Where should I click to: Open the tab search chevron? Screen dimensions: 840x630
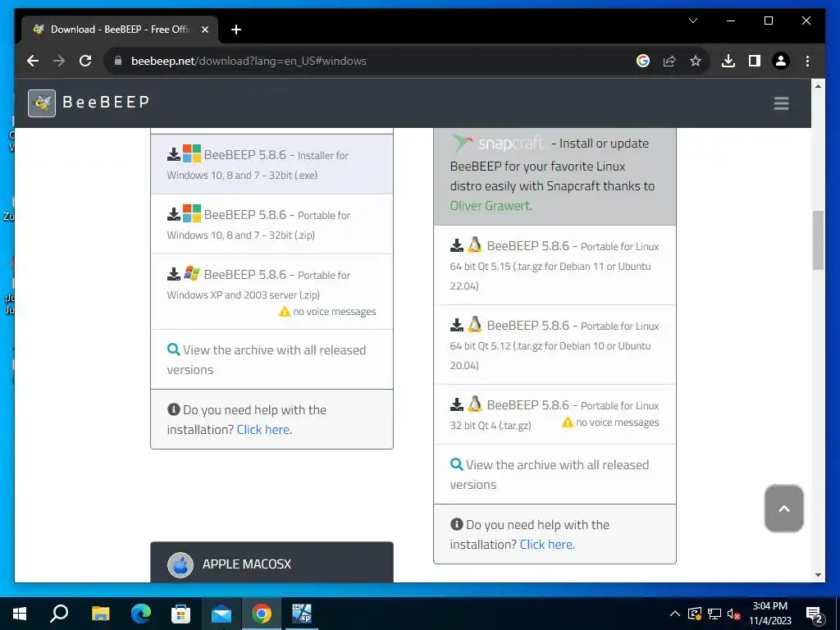(692, 21)
